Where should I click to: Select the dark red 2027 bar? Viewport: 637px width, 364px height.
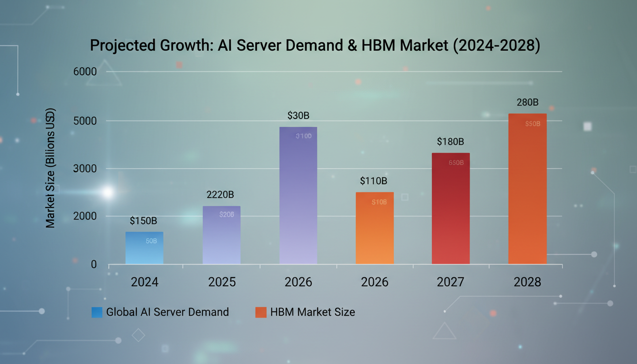coord(450,209)
